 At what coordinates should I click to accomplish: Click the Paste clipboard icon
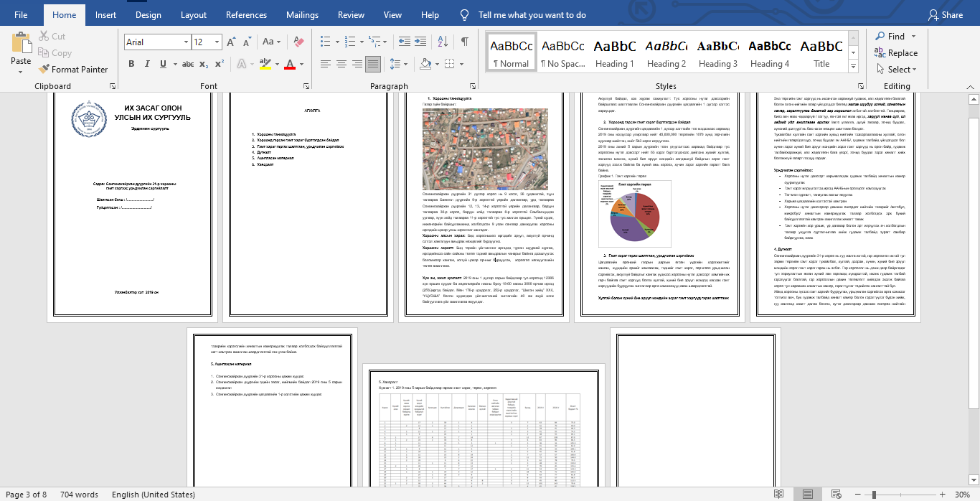click(x=21, y=44)
